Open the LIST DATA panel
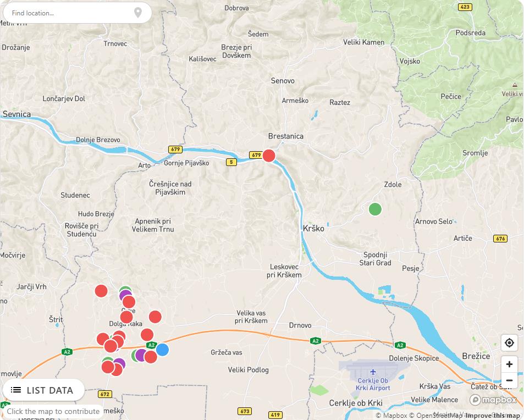 (x=43, y=390)
